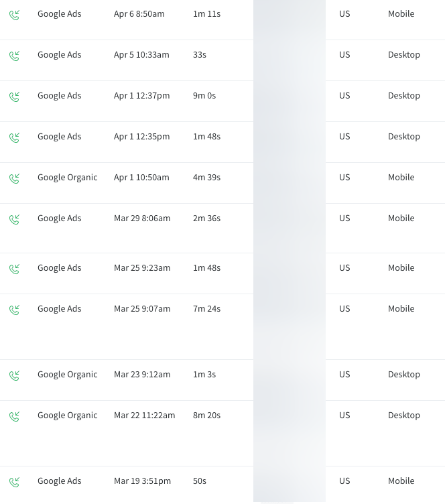The height and width of the screenshot is (504, 445).
Task: Open the phone icon beside the Apr 1 12:37pm call
Action: coord(14,97)
